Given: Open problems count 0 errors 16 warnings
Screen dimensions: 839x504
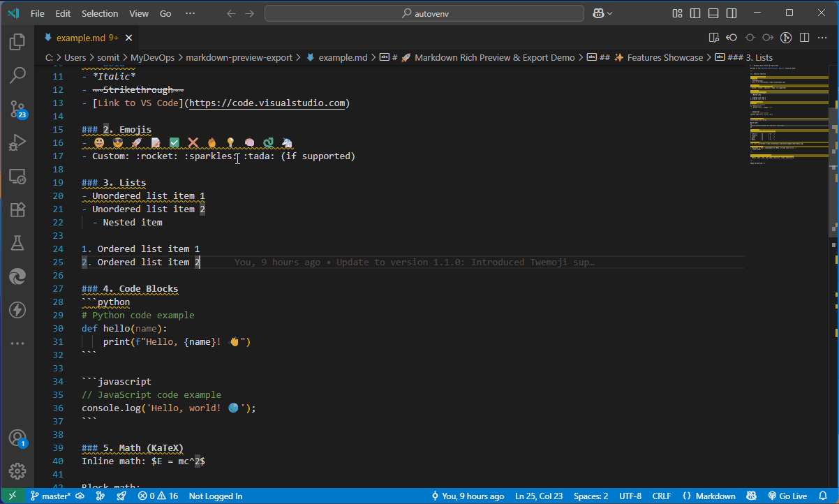Looking at the screenshot, I should [158, 496].
